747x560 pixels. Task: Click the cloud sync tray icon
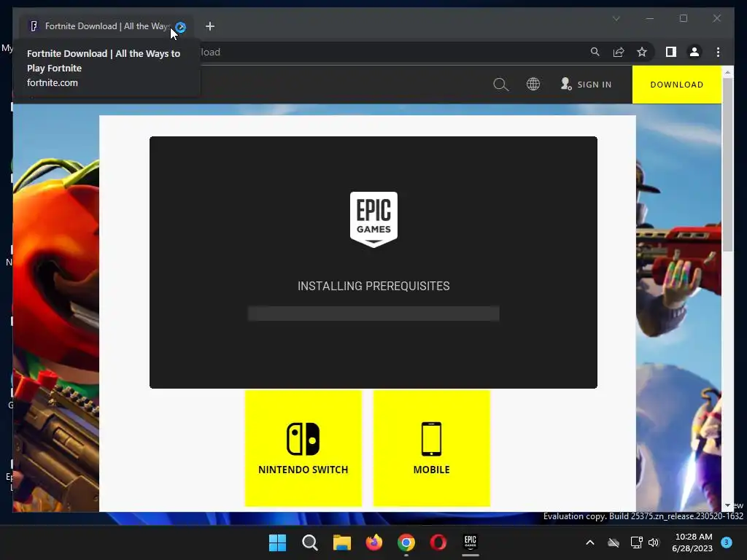(x=614, y=542)
